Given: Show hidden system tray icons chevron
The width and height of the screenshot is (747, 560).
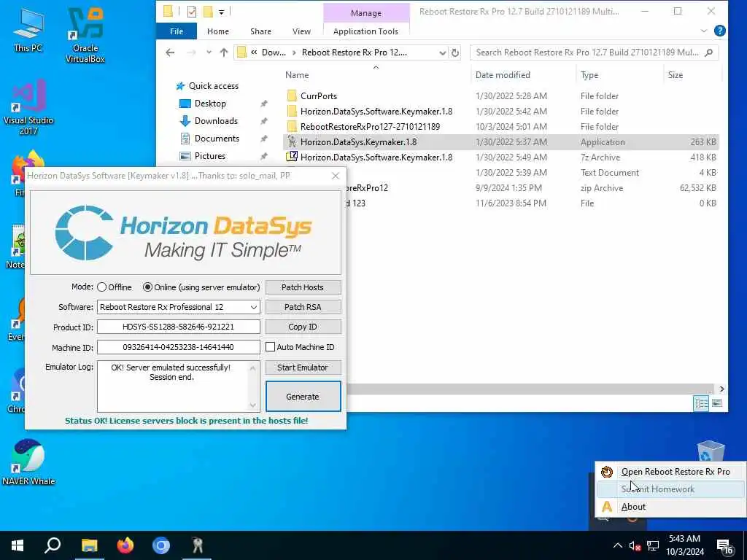Looking at the screenshot, I should tap(617, 545).
